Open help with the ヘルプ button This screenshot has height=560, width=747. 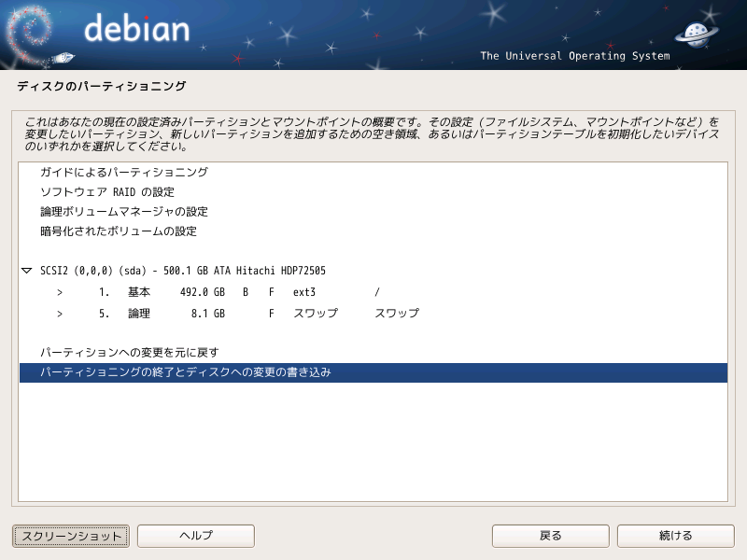pos(196,536)
